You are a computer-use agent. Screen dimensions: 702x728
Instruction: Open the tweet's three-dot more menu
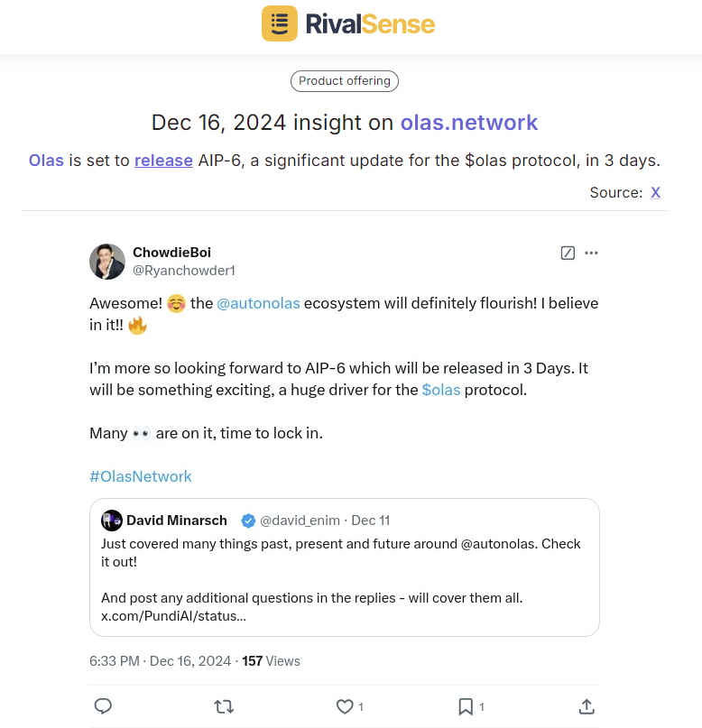[591, 253]
